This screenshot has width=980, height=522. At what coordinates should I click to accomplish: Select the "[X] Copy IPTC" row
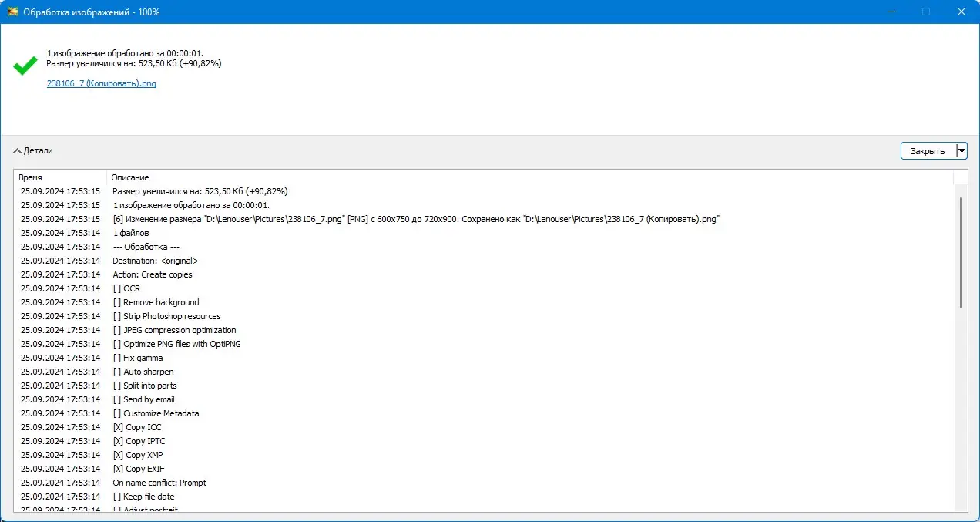[484, 441]
